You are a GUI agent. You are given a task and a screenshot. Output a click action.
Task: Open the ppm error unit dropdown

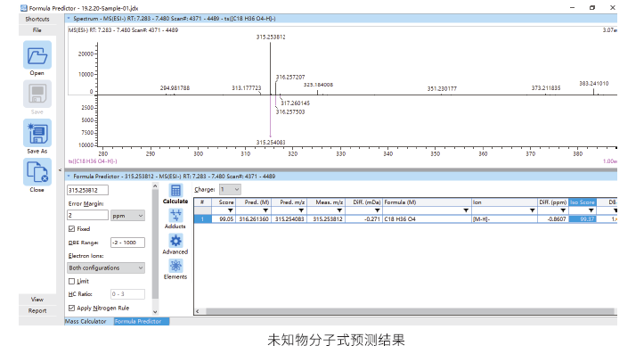[127, 216]
